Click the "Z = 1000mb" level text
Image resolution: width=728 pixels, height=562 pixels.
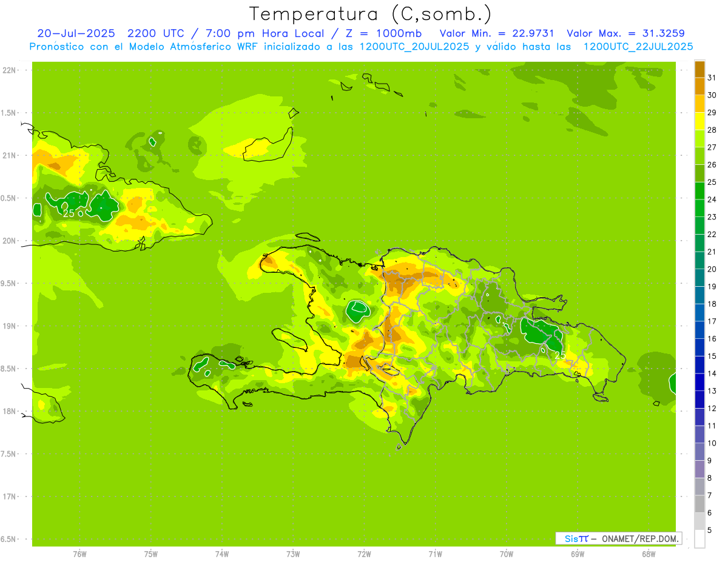point(384,33)
